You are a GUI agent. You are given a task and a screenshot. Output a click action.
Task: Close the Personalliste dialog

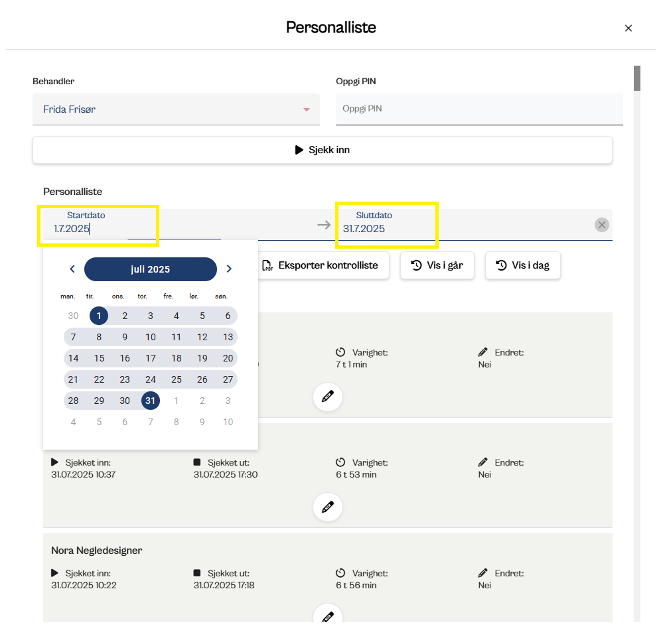628,28
